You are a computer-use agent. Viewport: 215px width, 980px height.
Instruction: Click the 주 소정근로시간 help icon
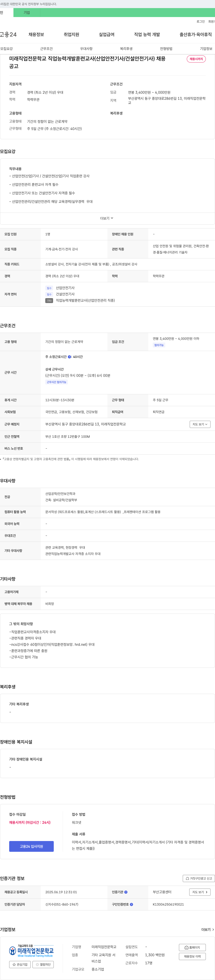69,357
